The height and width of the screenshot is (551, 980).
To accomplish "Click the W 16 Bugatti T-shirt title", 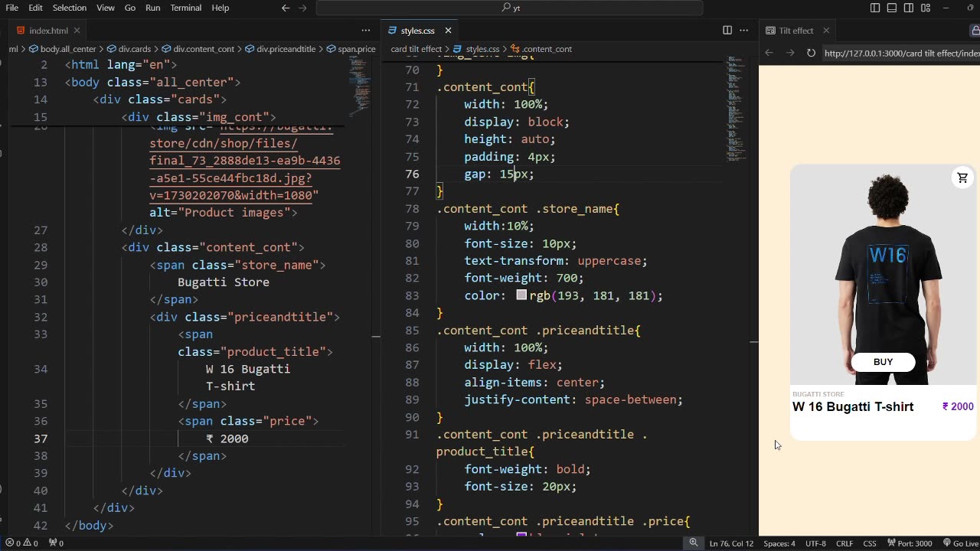I will [x=853, y=406].
